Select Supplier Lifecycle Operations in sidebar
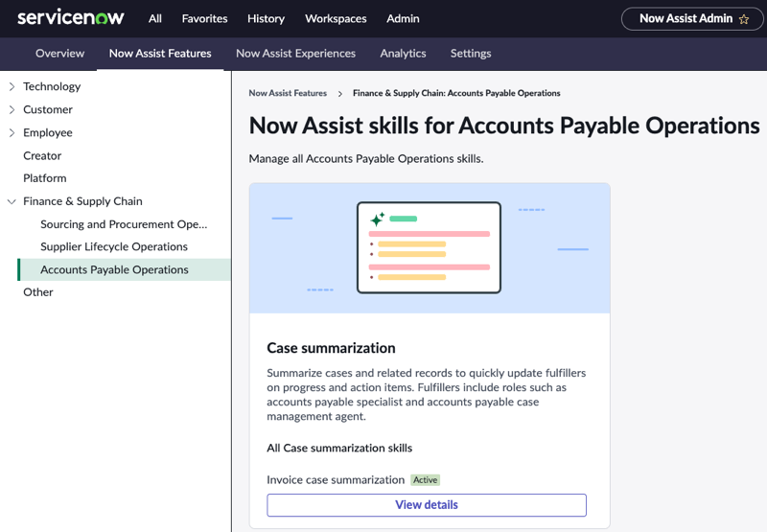This screenshot has width=767, height=532. click(x=114, y=247)
